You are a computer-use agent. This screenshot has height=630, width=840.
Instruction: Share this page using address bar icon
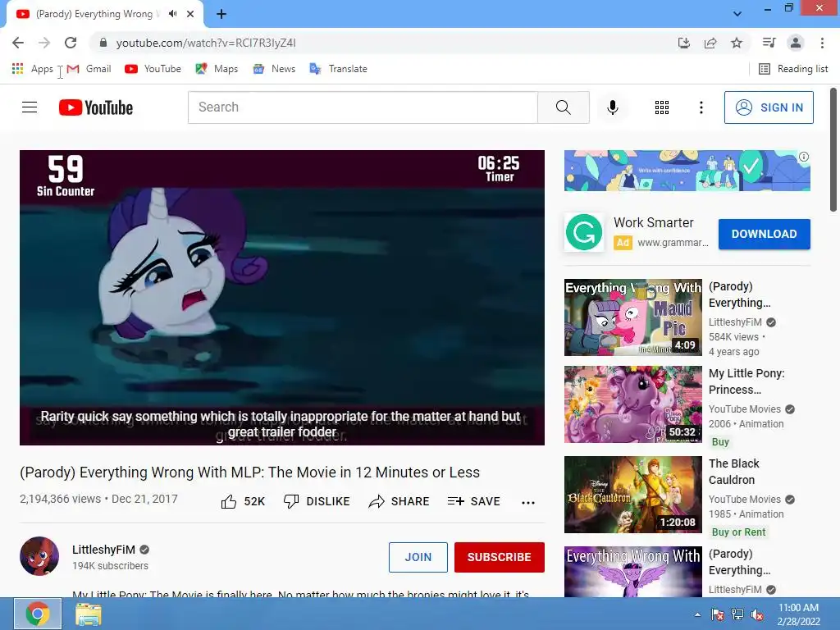[x=710, y=43]
